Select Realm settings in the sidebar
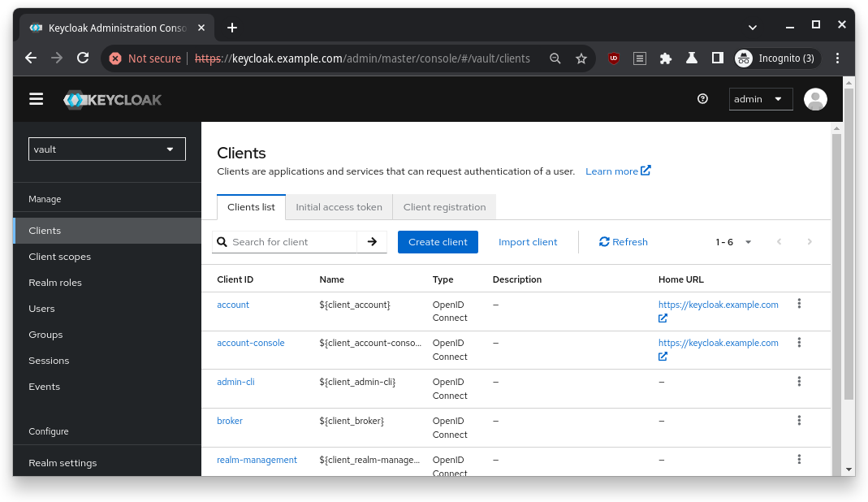Viewport: 868px width, 502px height. pyautogui.click(x=107, y=463)
